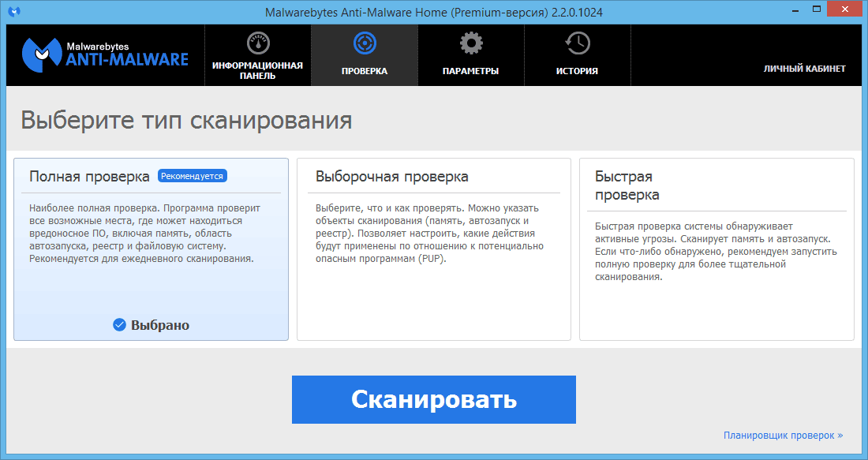Start scan with Сканировать button
Viewport: 868px width, 460px height.
(434, 400)
